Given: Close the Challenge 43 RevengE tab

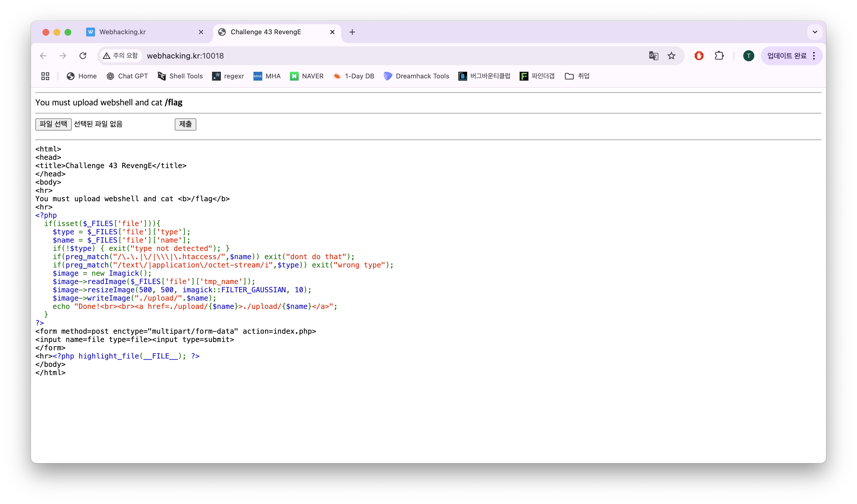Looking at the screenshot, I should click(332, 32).
